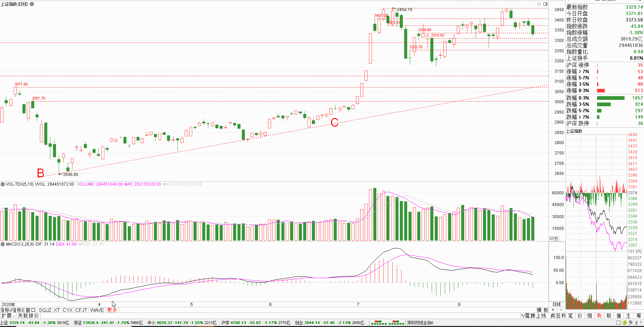Expand the 扩展 panel toggle
This screenshot has width=644, height=327.
pos(8,316)
